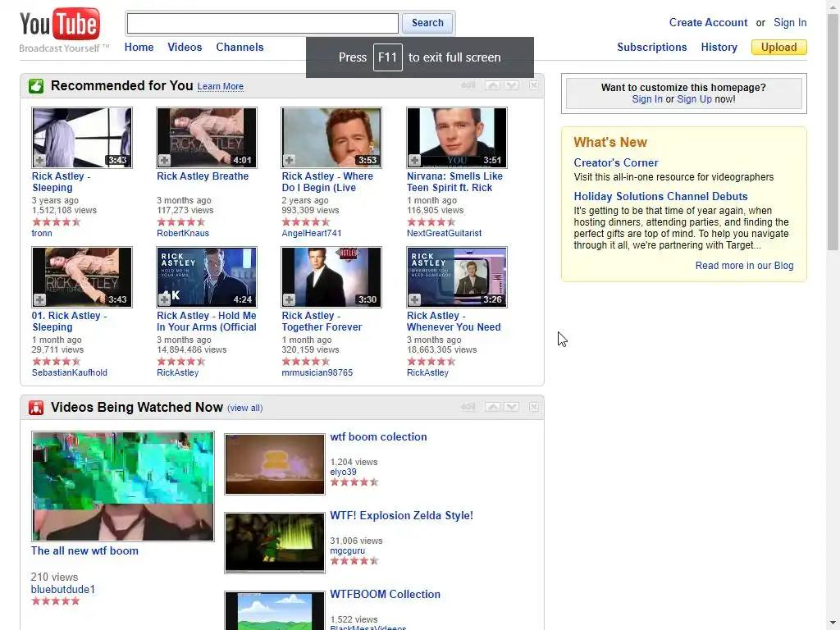Open Creator's Corner link
This screenshot has width=840, height=630.
pyautogui.click(x=615, y=163)
